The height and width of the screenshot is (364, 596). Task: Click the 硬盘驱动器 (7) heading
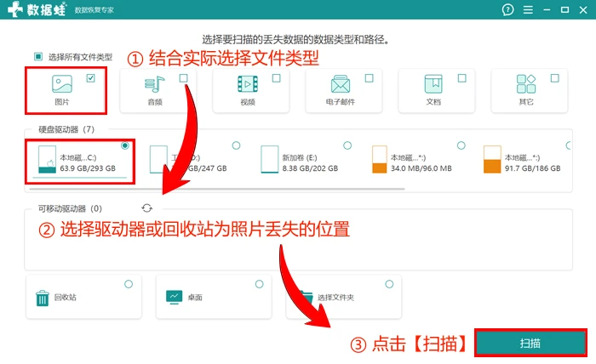click(66, 129)
